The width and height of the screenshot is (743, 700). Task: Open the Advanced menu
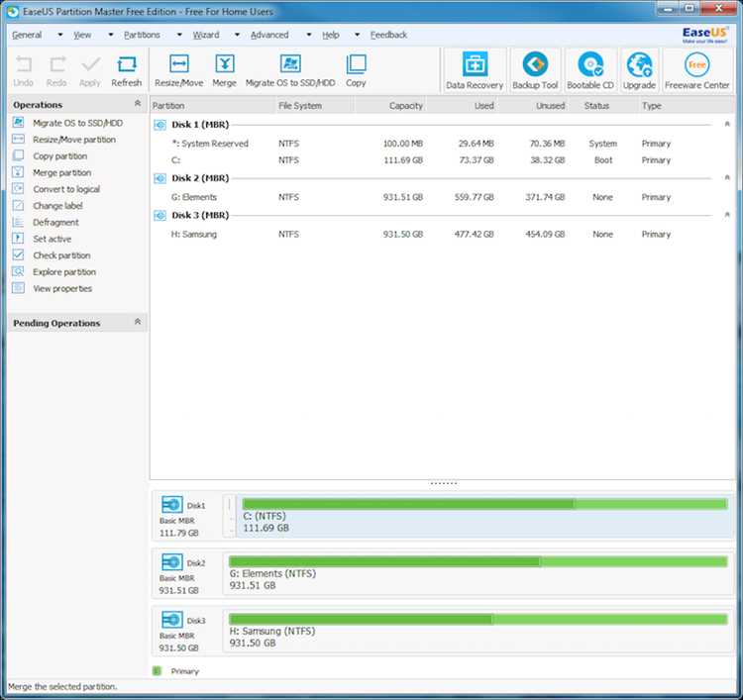(x=269, y=35)
